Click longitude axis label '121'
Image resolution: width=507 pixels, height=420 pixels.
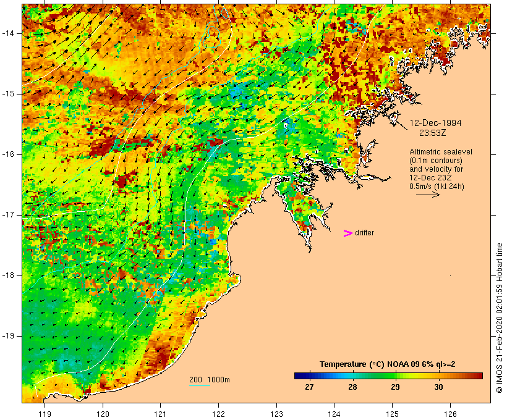click(160, 414)
